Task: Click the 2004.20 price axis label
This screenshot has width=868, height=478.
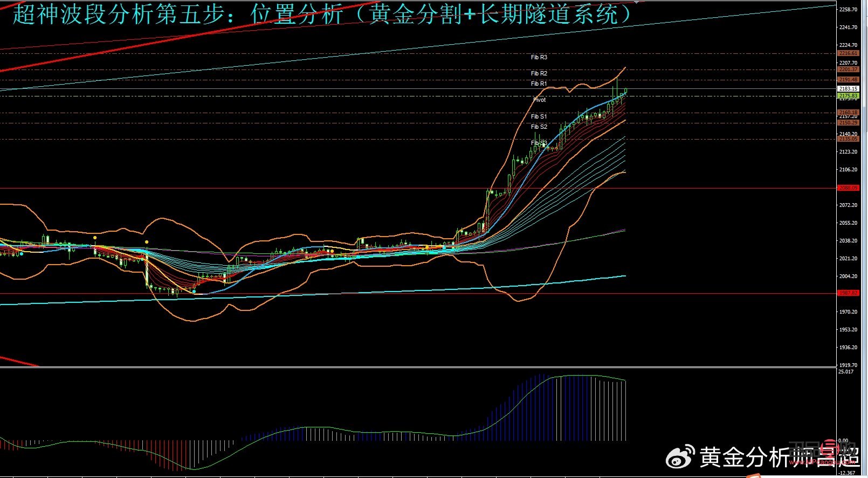Action: [x=848, y=276]
